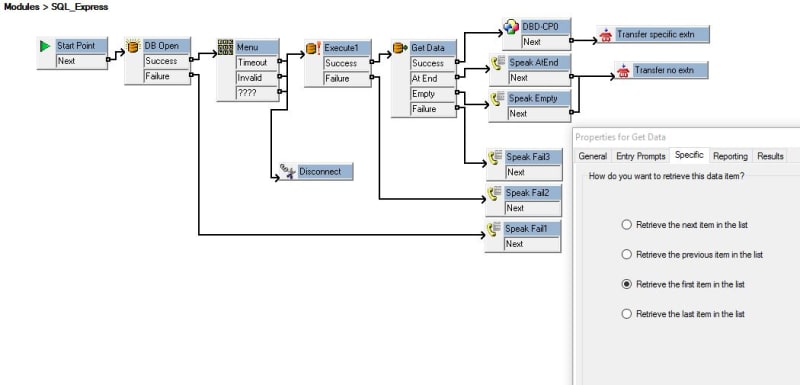The image size is (800, 385).
Task: Click the Speak Fail2 Next result
Action: tap(532, 208)
